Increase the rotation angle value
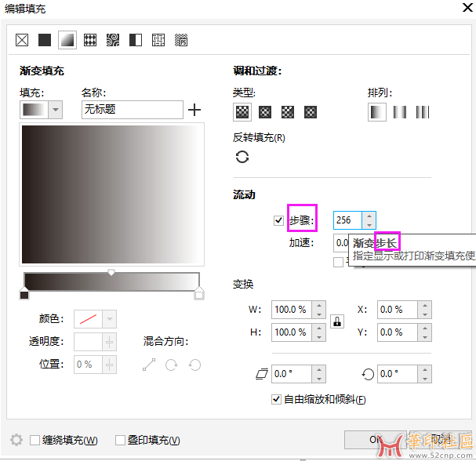476x461 pixels. click(x=425, y=369)
